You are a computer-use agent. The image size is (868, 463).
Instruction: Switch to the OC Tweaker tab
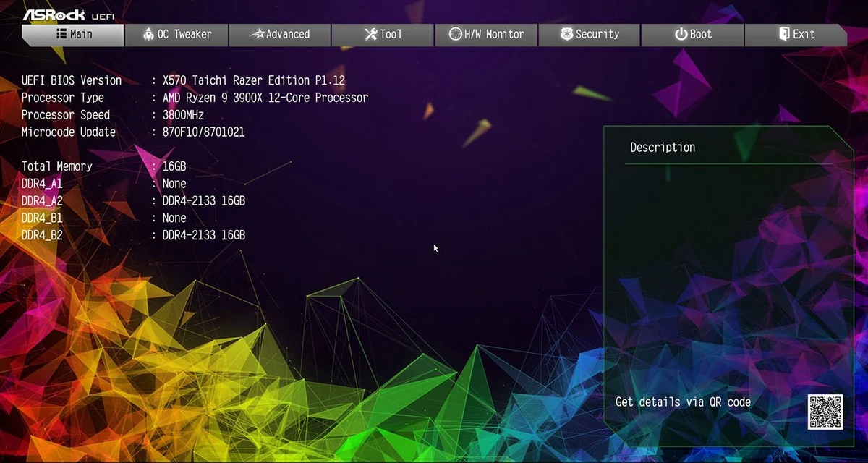(176, 35)
